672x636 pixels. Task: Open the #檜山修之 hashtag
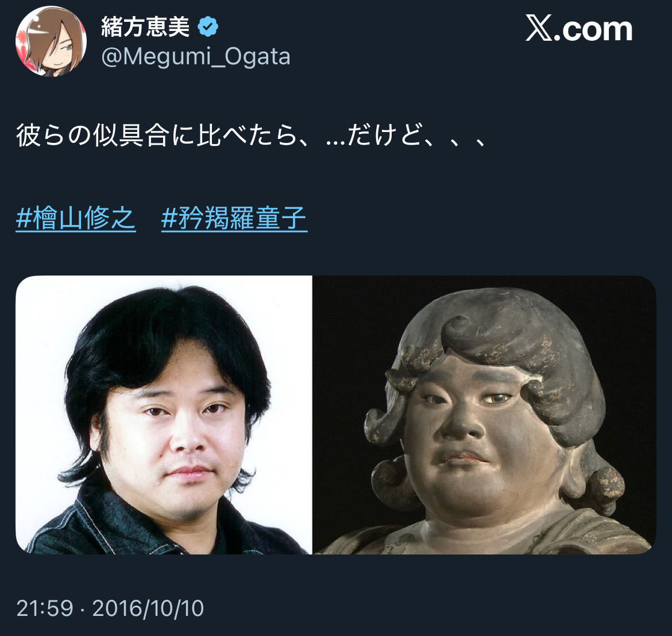(x=76, y=219)
